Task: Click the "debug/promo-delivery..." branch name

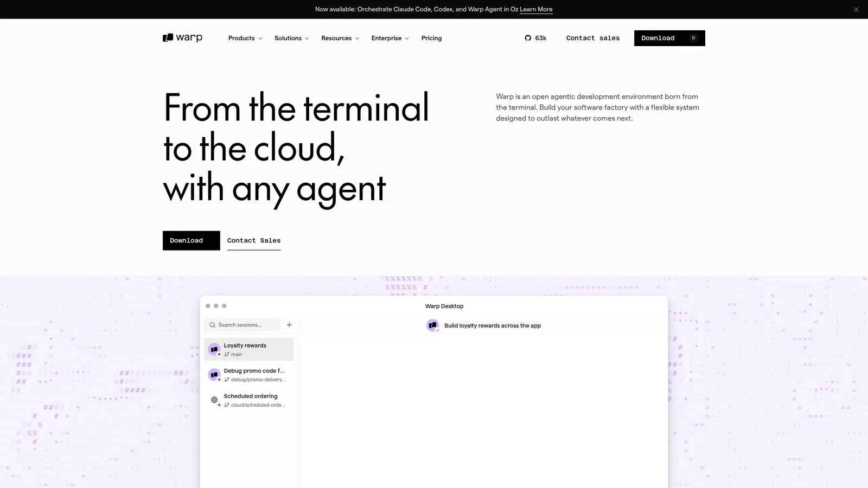Action: pyautogui.click(x=258, y=380)
